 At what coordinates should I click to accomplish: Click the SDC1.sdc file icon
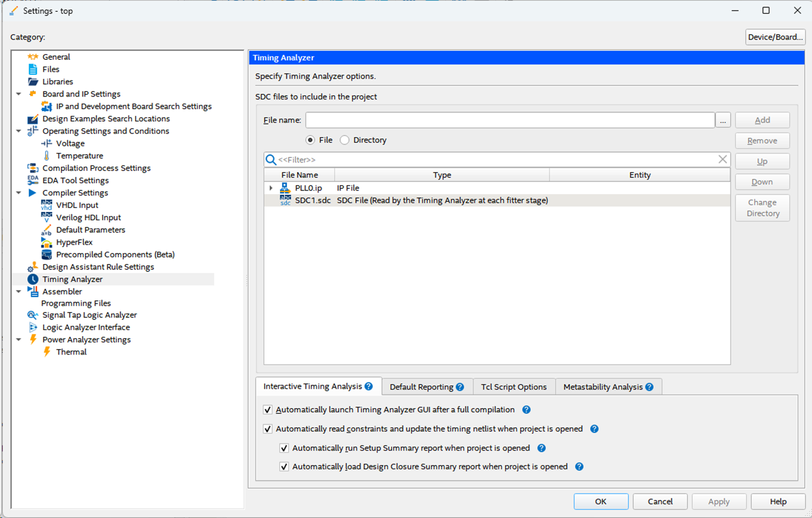285,200
